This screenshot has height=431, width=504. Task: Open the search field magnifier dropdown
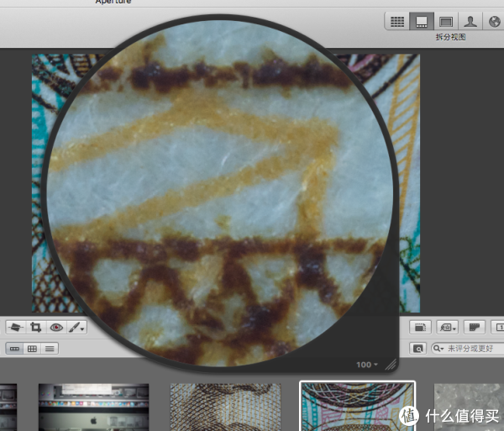[438, 349]
